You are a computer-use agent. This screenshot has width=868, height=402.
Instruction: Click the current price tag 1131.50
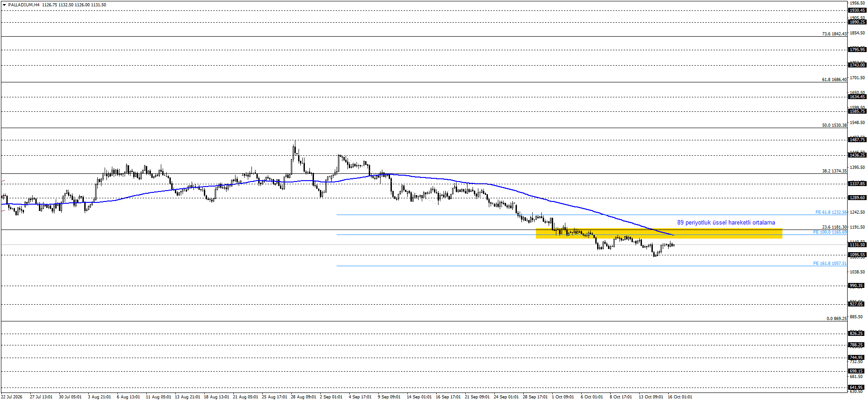(x=857, y=245)
